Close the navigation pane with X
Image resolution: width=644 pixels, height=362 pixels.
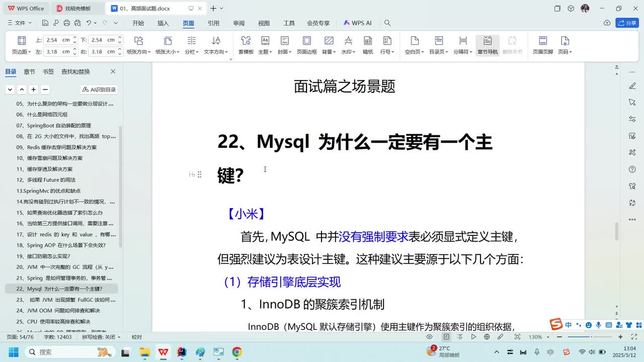pos(113,71)
